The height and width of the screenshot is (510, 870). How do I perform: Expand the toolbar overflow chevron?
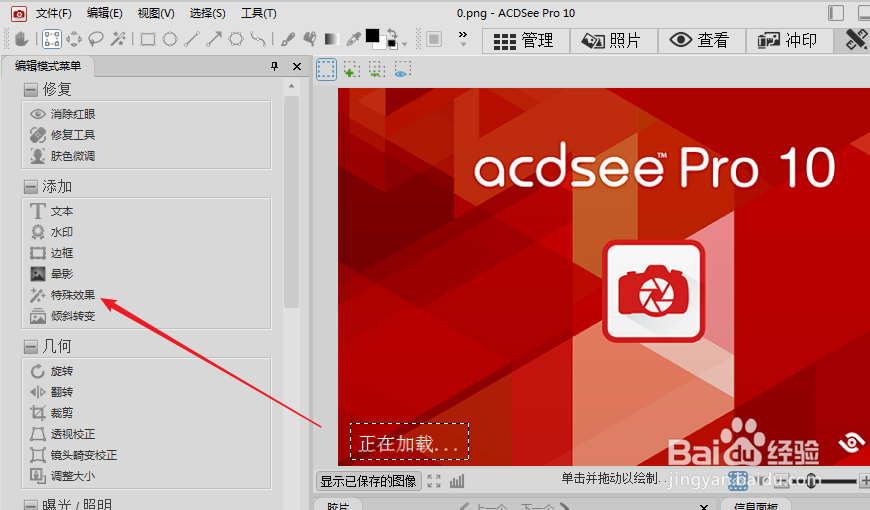[463, 38]
